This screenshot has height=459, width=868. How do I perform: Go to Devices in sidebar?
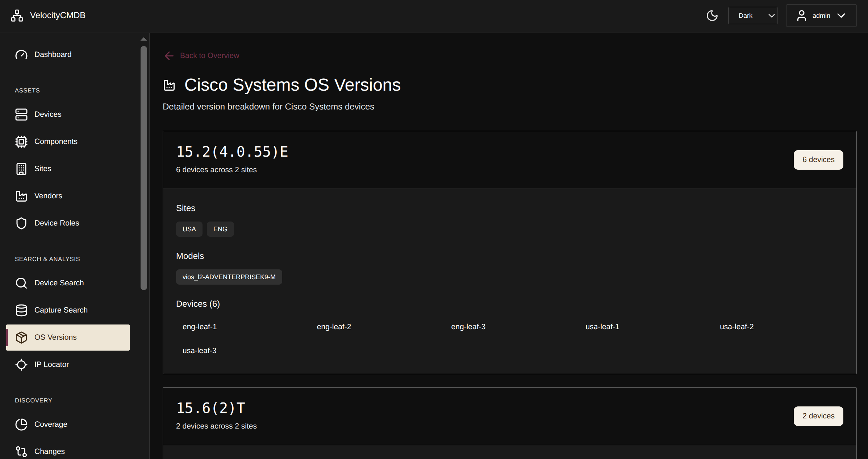pyautogui.click(x=68, y=115)
